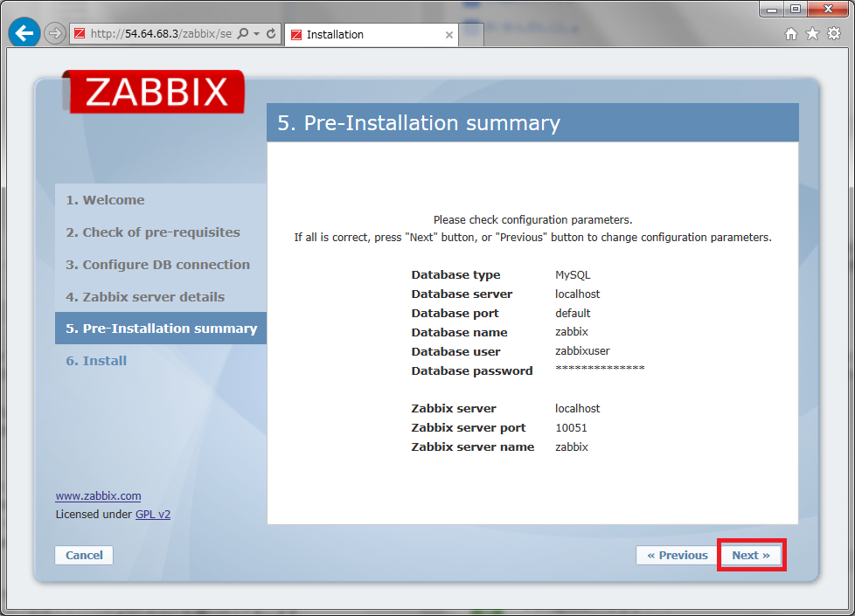Click the Database user value 'zabbixuser'

tap(582, 351)
